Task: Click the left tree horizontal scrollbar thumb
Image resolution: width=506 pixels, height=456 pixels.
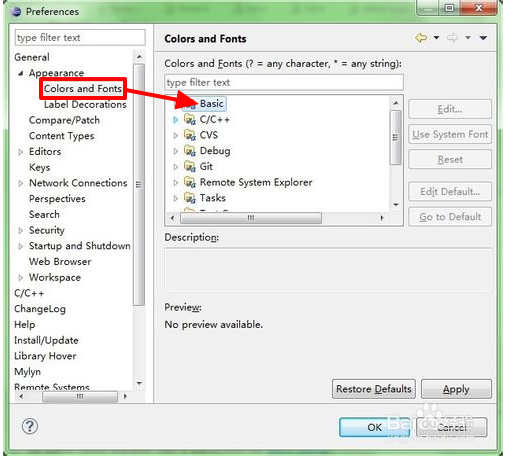Action: coord(80,397)
